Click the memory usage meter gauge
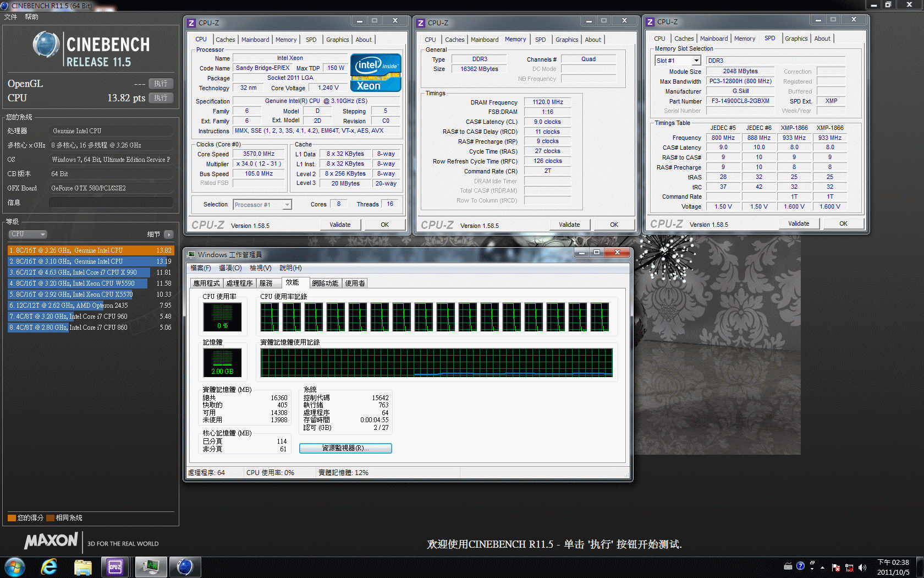Image resolution: width=924 pixels, height=578 pixels. pos(222,363)
